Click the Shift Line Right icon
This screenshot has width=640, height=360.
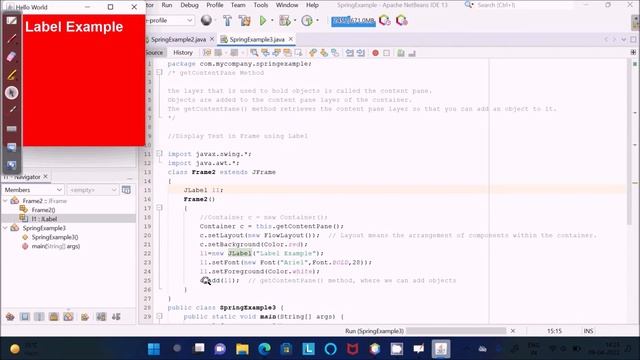361,53
